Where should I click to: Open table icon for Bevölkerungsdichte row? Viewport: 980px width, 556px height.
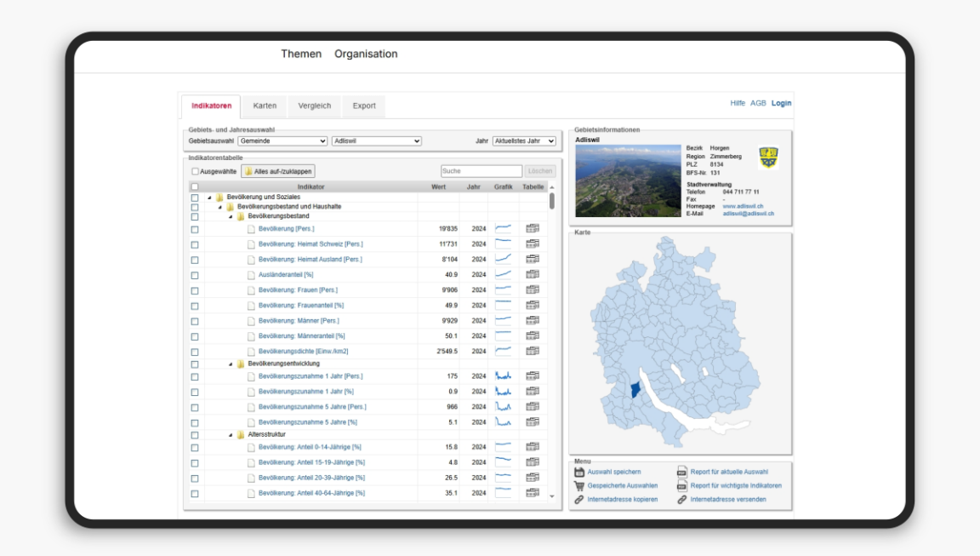point(533,351)
